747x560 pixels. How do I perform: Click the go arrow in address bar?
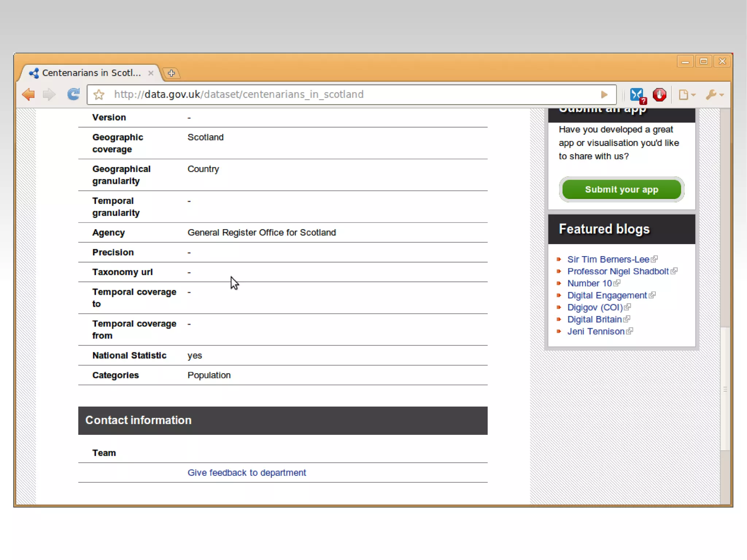(604, 95)
